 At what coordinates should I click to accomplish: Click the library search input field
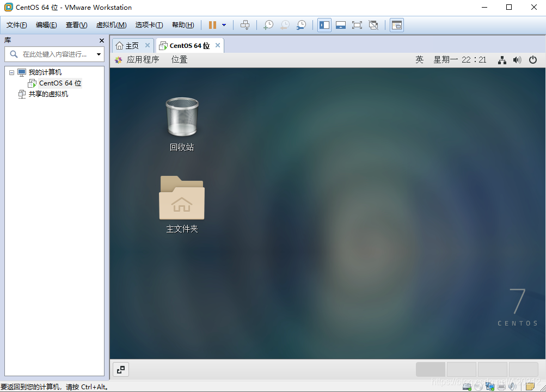click(x=54, y=54)
